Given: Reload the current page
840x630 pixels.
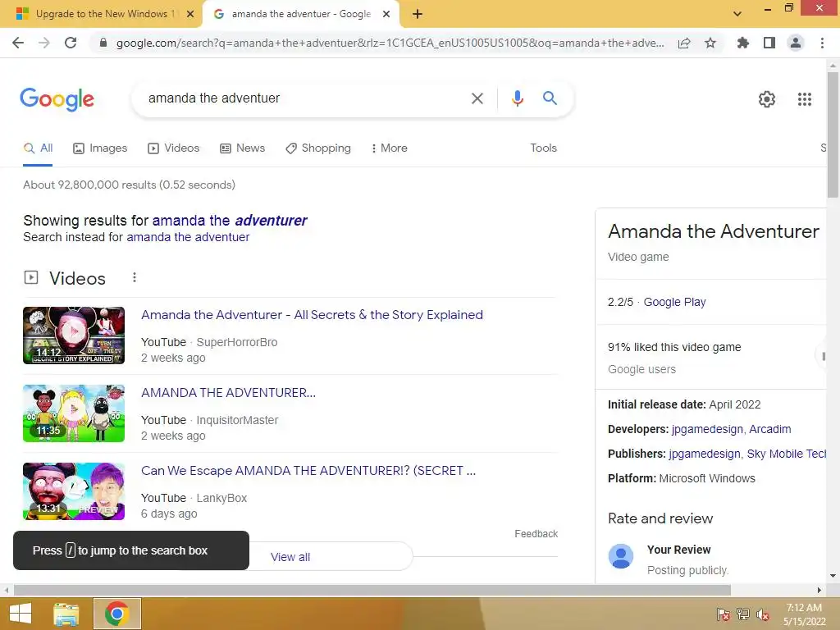Looking at the screenshot, I should click(x=71, y=43).
